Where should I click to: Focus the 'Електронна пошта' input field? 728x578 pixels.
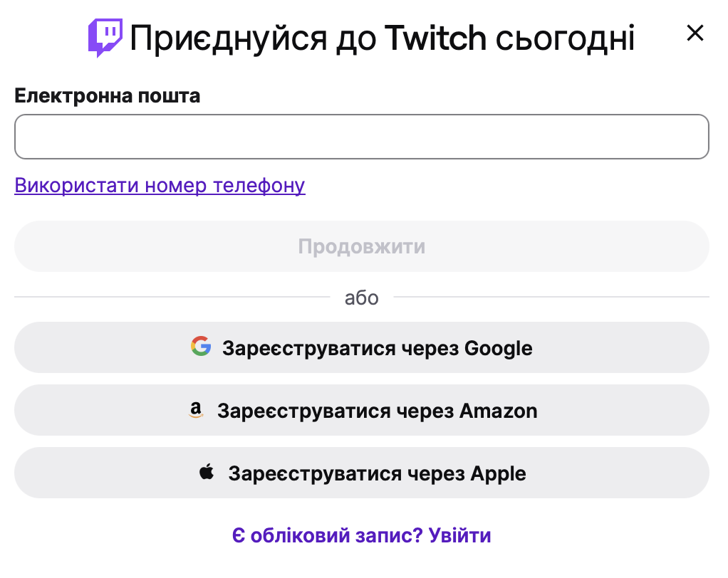362,136
